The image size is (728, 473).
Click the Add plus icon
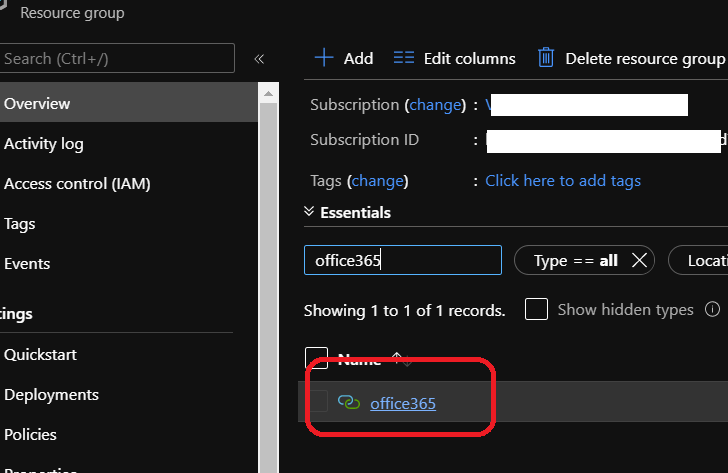[x=323, y=58]
